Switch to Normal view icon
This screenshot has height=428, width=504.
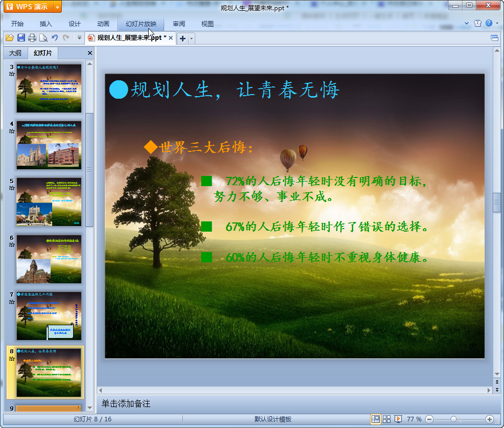(x=375, y=419)
